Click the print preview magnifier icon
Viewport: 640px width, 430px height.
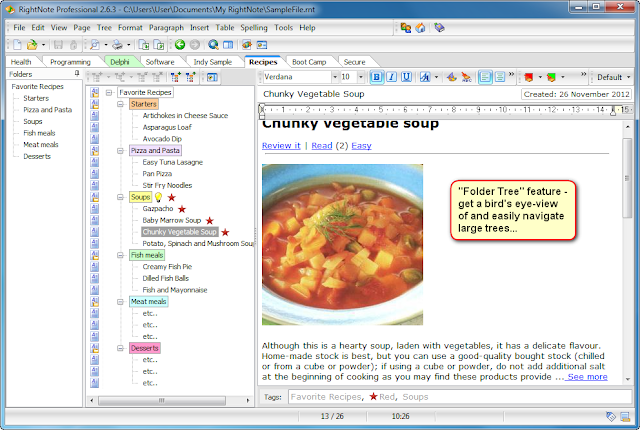tap(95, 44)
